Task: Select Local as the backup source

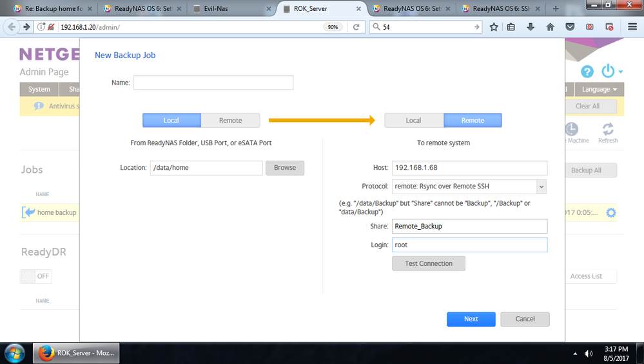Action: point(171,121)
